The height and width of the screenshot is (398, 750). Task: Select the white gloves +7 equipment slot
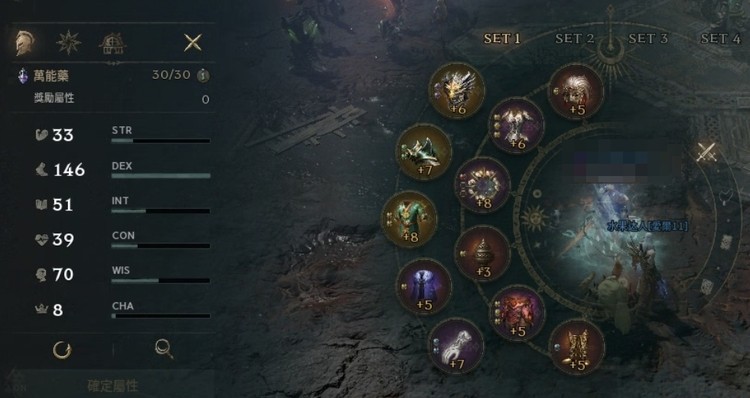(x=456, y=346)
